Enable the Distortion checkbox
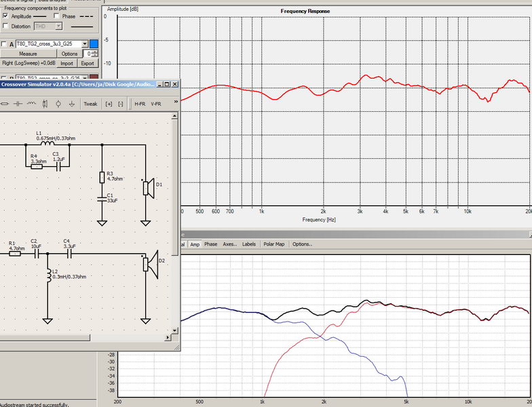This screenshot has width=532, height=407. pos(5,26)
